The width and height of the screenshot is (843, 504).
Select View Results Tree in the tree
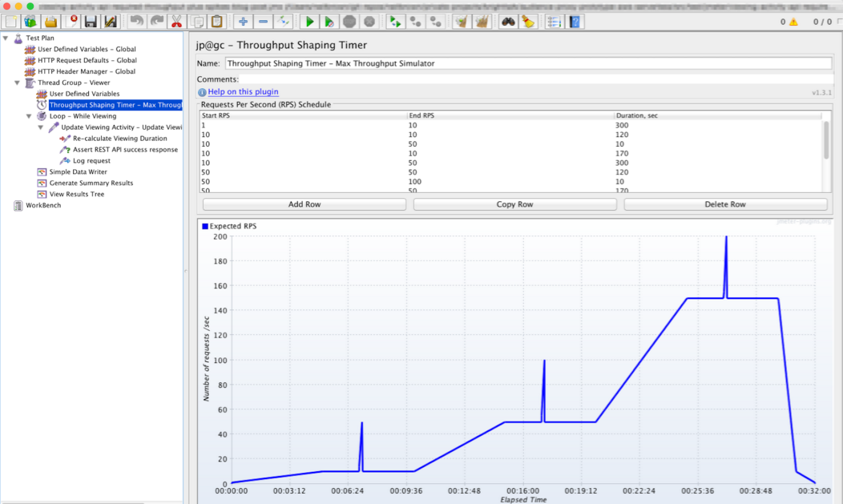coord(76,194)
